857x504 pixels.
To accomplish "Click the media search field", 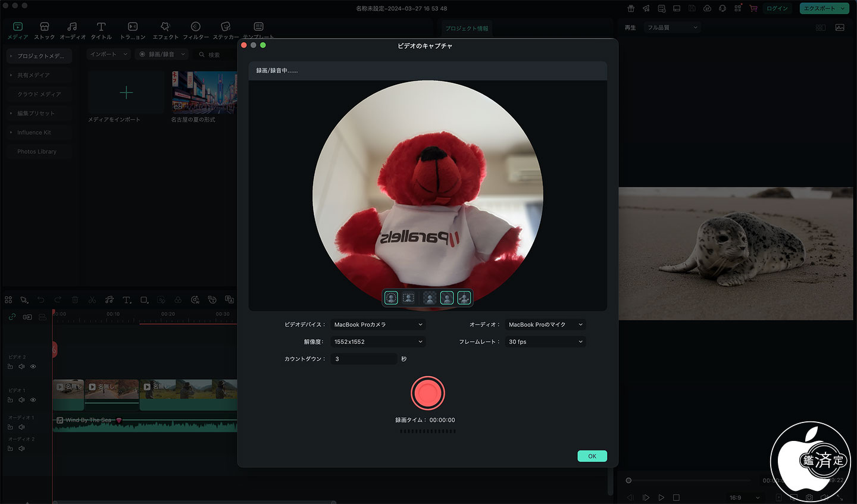I will click(x=215, y=54).
